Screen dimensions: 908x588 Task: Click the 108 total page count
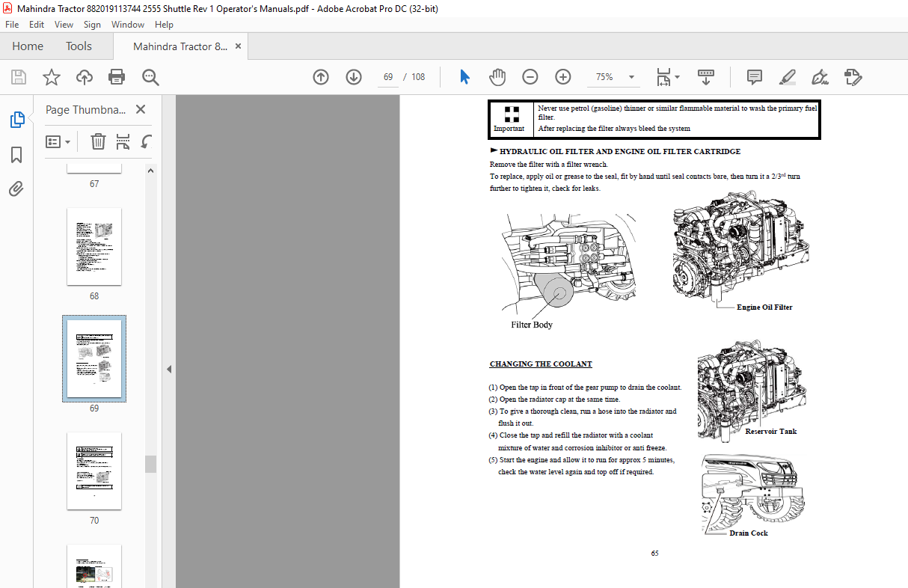[x=418, y=77]
